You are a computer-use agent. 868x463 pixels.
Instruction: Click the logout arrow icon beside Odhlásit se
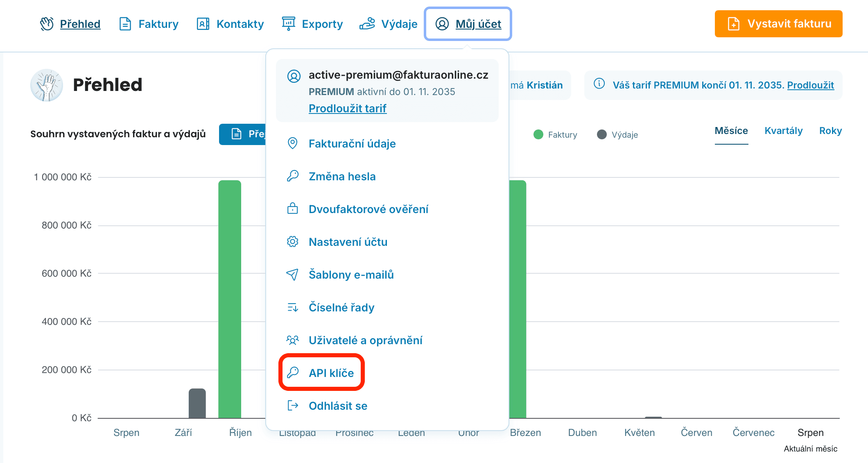coord(292,406)
